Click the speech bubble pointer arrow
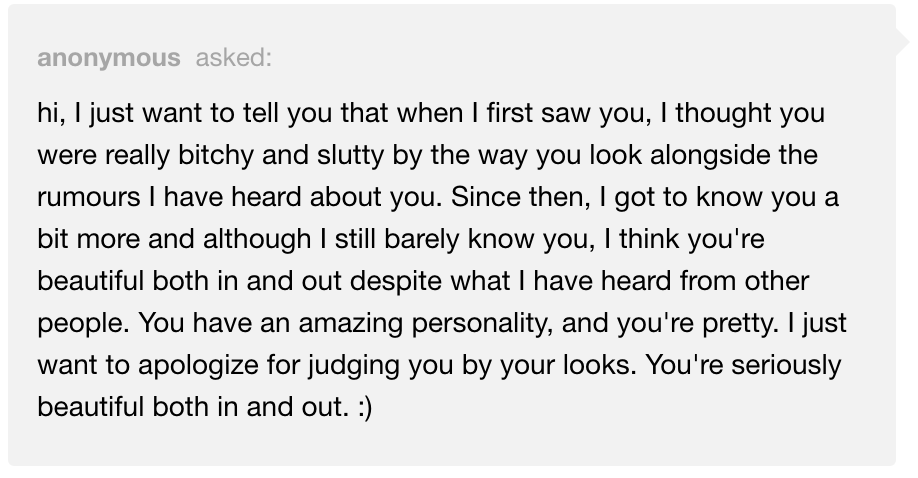 tap(903, 41)
